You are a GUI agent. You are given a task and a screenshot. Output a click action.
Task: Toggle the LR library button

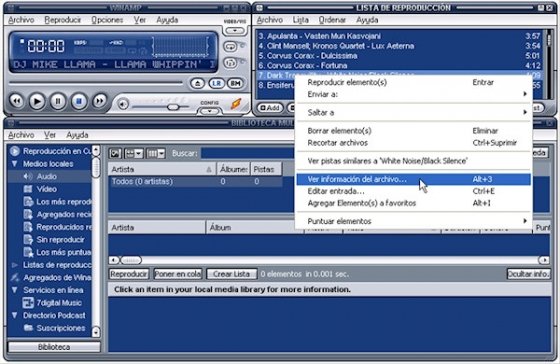click(216, 84)
